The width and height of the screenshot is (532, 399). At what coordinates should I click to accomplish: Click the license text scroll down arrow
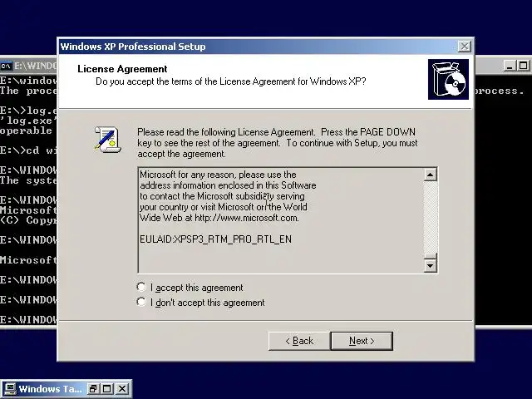point(431,265)
